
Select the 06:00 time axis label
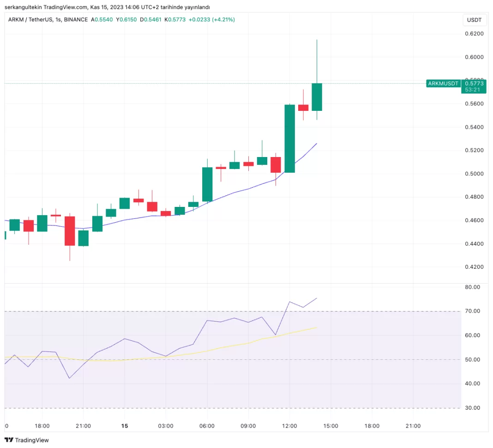click(x=207, y=426)
